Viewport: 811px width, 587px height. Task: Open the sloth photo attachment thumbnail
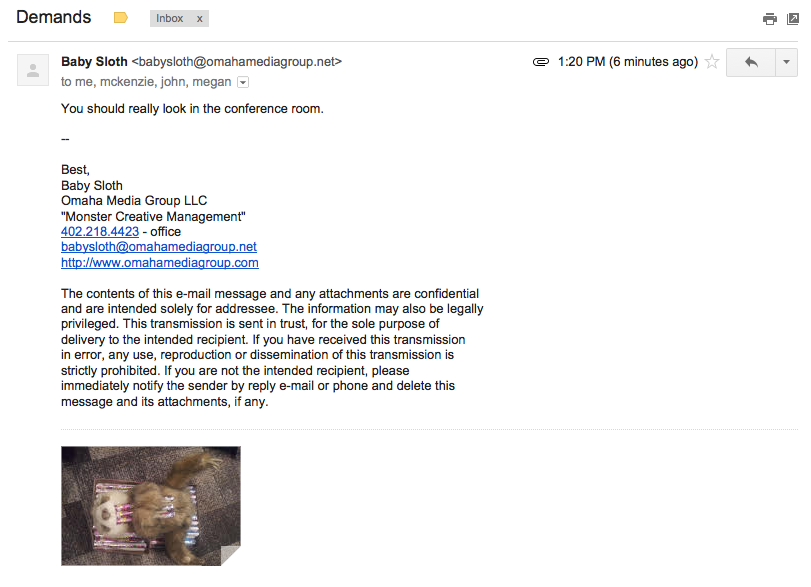pos(151,506)
